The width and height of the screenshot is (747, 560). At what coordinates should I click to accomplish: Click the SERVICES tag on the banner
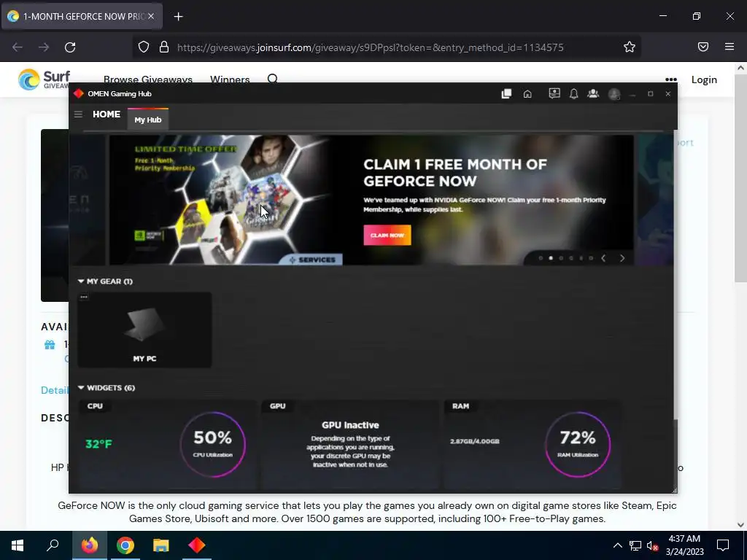[312, 260]
